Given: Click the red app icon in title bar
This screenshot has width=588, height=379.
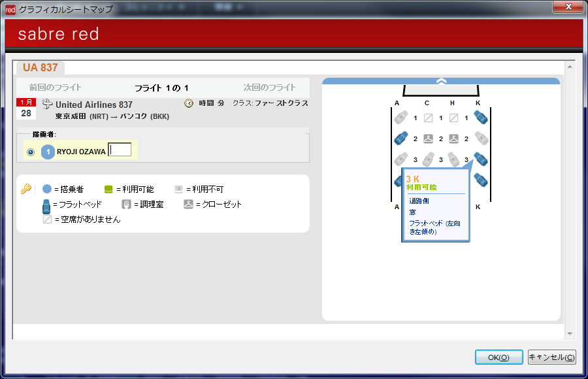Looking at the screenshot, I should 10,10.
